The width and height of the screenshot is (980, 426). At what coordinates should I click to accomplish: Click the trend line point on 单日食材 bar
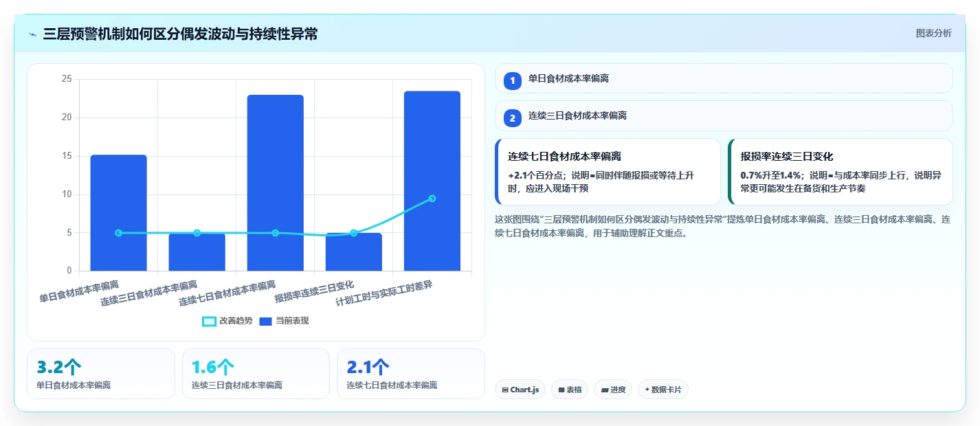[118, 233]
